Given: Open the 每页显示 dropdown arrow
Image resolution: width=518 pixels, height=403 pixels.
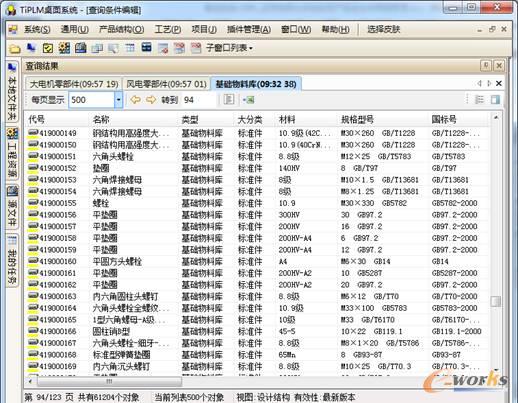Looking at the screenshot, I should (118, 100).
